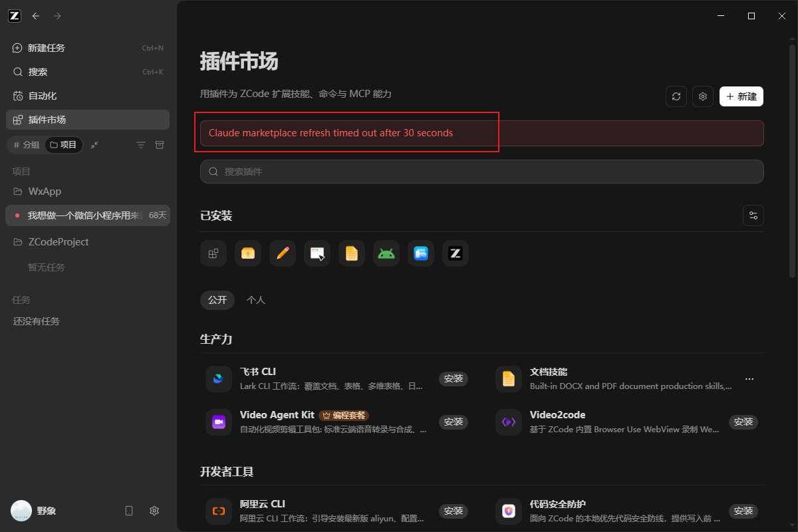Switch sidebar view to 项目

(64, 145)
